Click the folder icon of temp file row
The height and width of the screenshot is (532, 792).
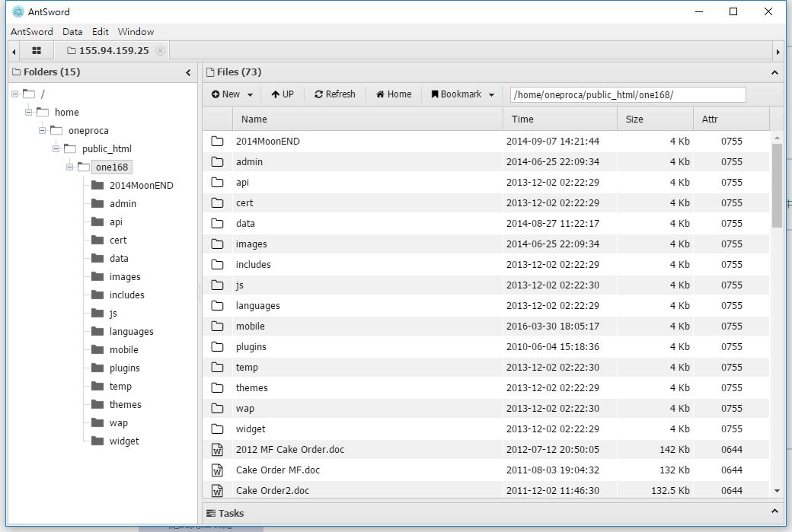(x=217, y=368)
